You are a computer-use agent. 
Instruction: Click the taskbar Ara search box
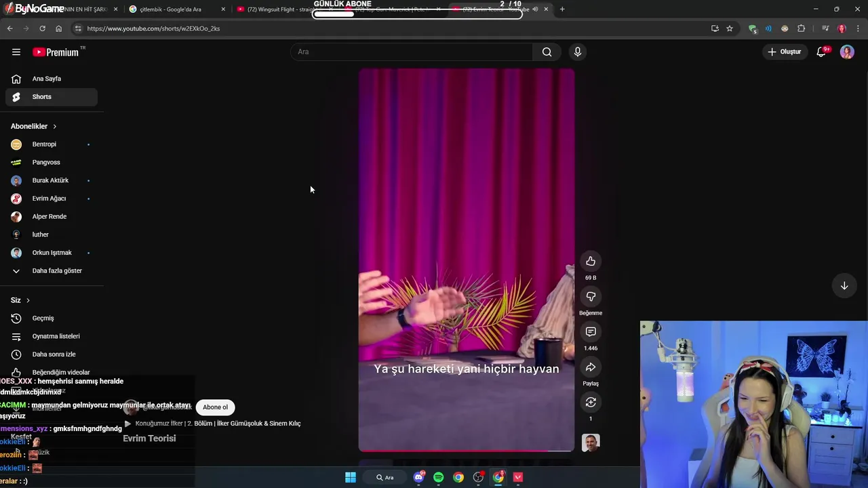point(385,477)
